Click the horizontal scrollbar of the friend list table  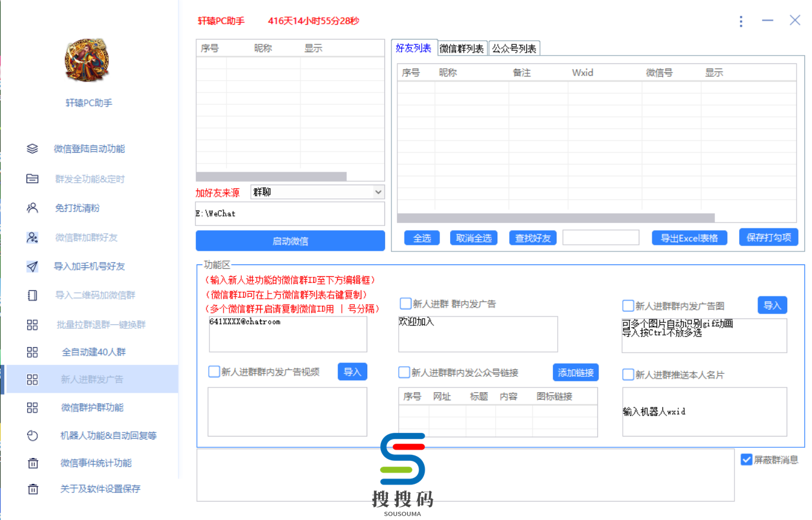(x=556, y=218)
